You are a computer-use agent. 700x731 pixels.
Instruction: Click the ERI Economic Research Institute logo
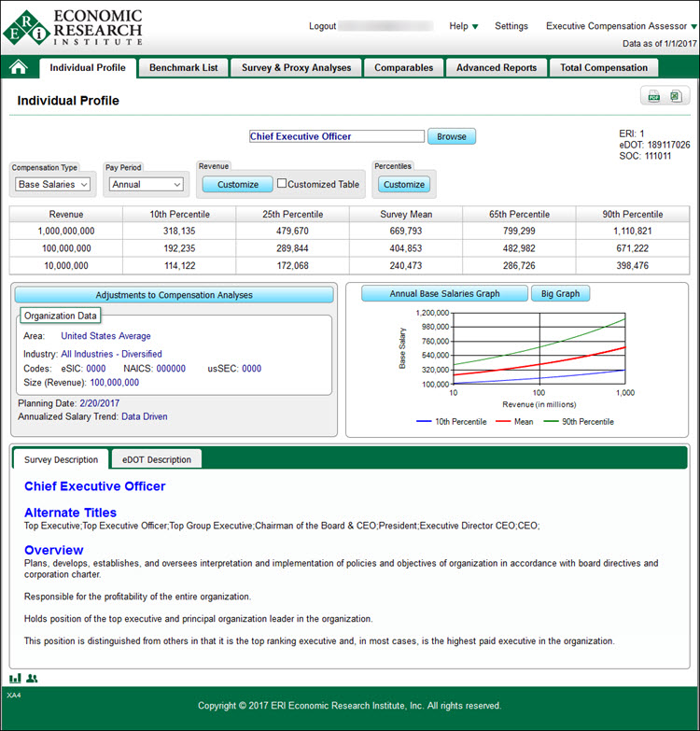click(x=73, y=27)
